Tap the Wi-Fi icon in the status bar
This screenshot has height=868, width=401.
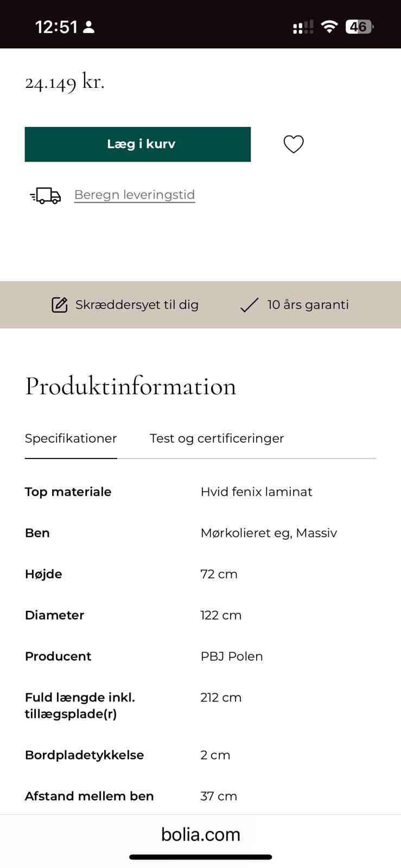(x=329, y=26)
